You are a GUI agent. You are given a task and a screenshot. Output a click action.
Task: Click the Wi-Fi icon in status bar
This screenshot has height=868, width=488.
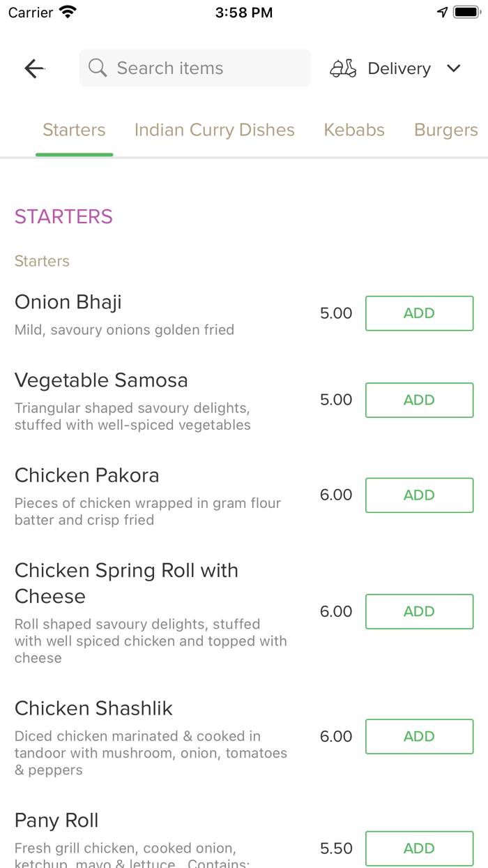coord(67,11)
